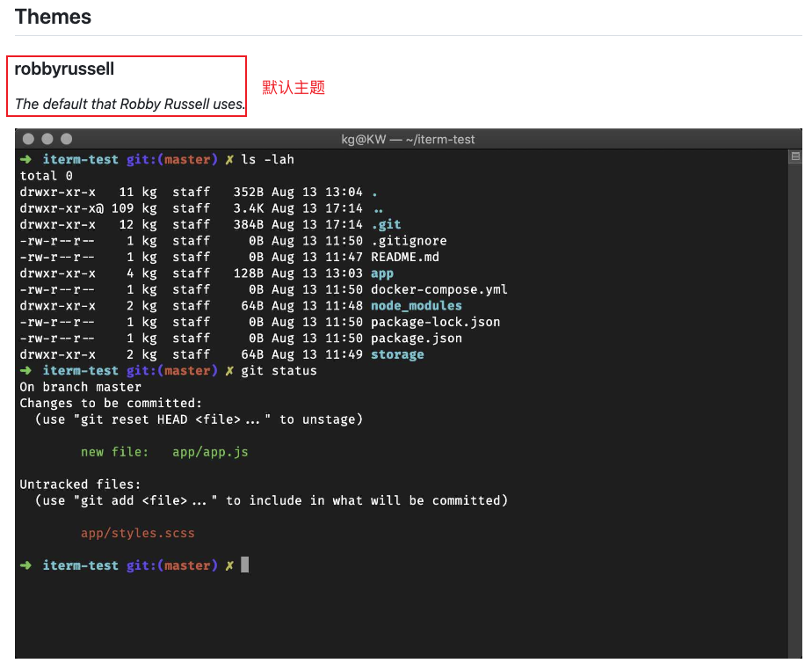812x663 pixels.
Task: Click the 'git status' command text
Action: pyautogui.click(x=279, y=371)
